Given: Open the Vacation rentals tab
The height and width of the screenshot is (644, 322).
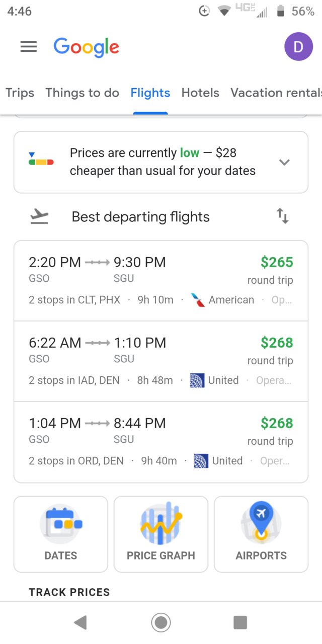Looking at the screenshot, I should [276, 93].
